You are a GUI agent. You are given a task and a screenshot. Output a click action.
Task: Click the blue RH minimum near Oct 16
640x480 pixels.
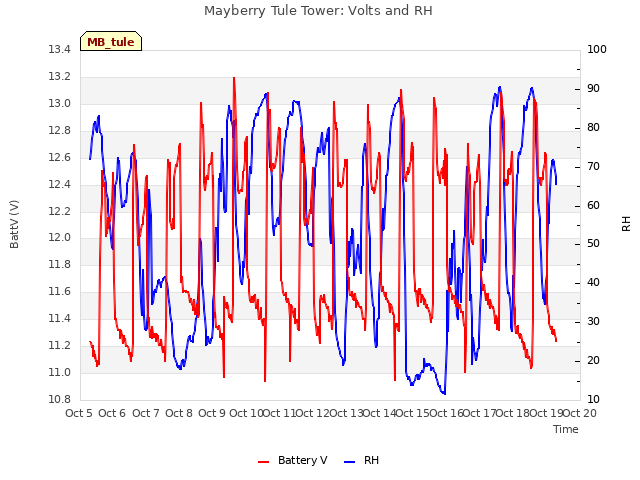pos(444,393)
